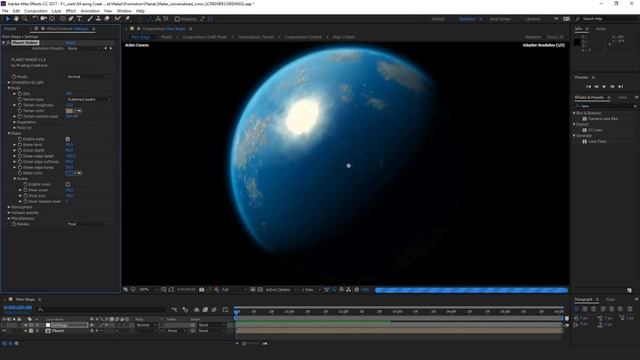The width and height of the screenshot is (640, 360).
Task: Click the Search Help field
Action: tap(606, 19)
